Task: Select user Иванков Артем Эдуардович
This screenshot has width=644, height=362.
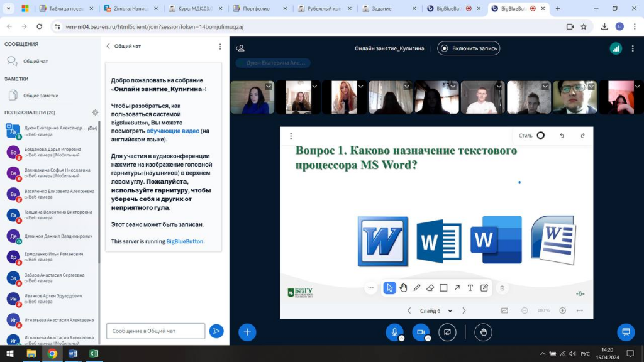Action: click(x=51, y=299)
